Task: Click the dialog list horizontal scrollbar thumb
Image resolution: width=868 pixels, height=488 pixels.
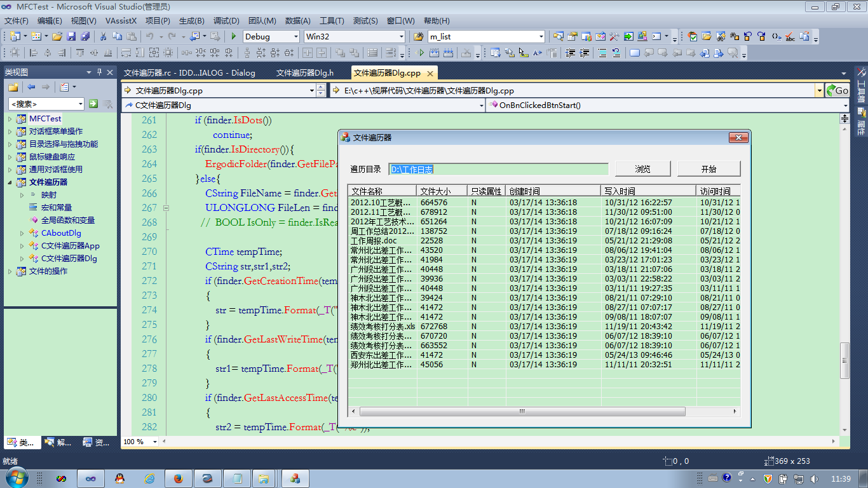Action: pos(522,411)
